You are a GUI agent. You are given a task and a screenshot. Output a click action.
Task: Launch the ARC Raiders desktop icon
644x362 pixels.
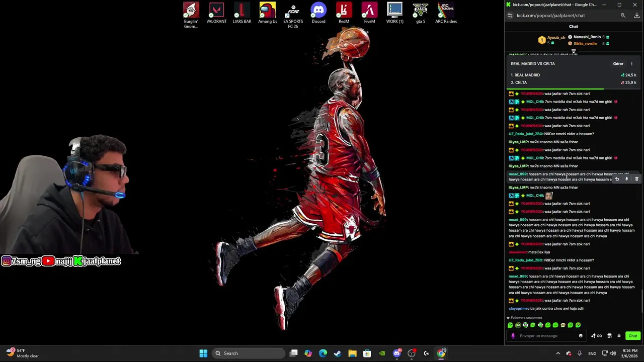click(x=446, y=13)
